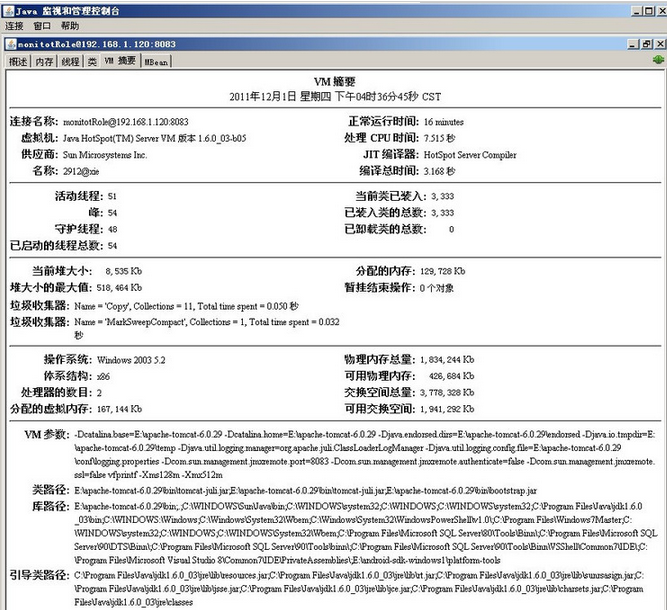Click the VM 摘要 page heading

(x=335, y=81)
